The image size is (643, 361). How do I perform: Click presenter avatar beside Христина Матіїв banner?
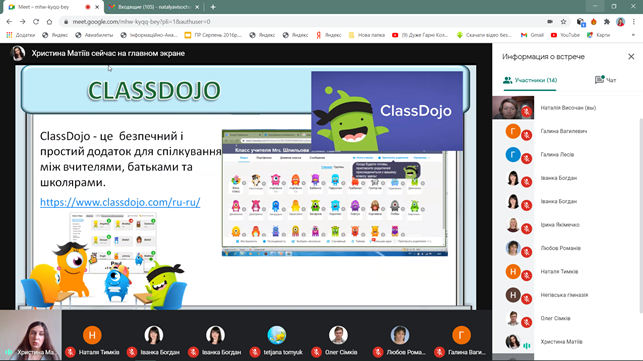tap(18, 53)
